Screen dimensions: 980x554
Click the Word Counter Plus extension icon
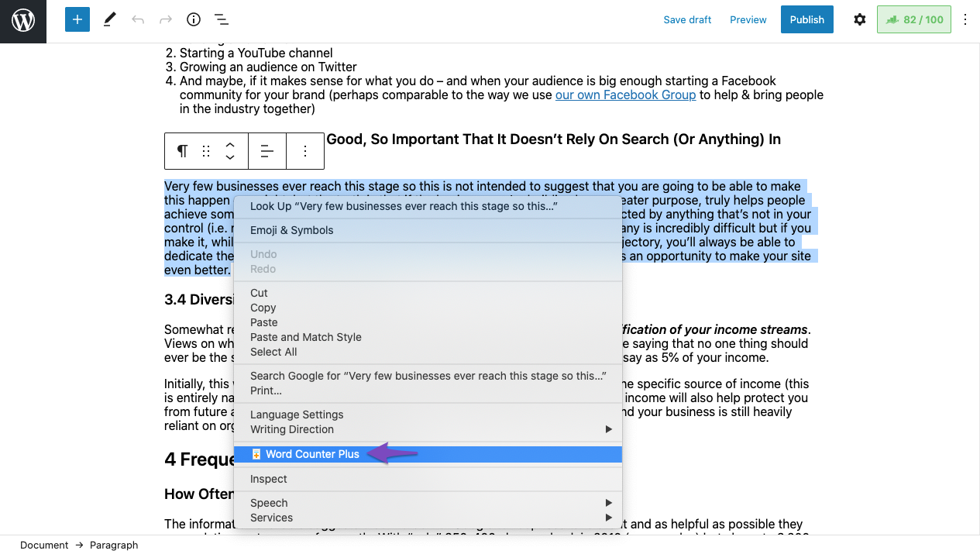pos(256,454)
